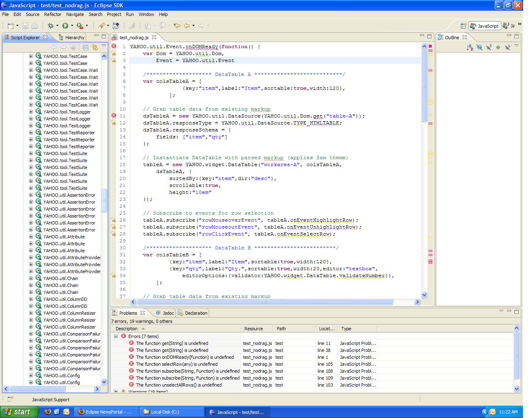The width and height of the screenshot is (532, 418).
Task: Sort problems by Resource column header
Action: pyautogui.click(x=257, y=328)
